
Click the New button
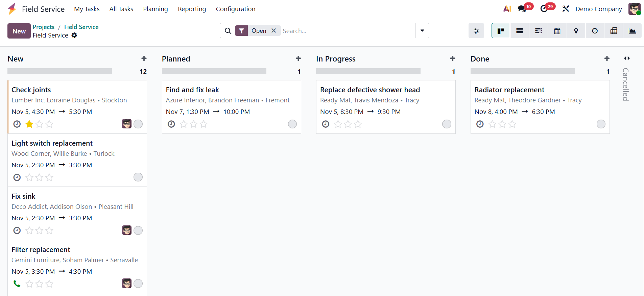pos(19,31)
